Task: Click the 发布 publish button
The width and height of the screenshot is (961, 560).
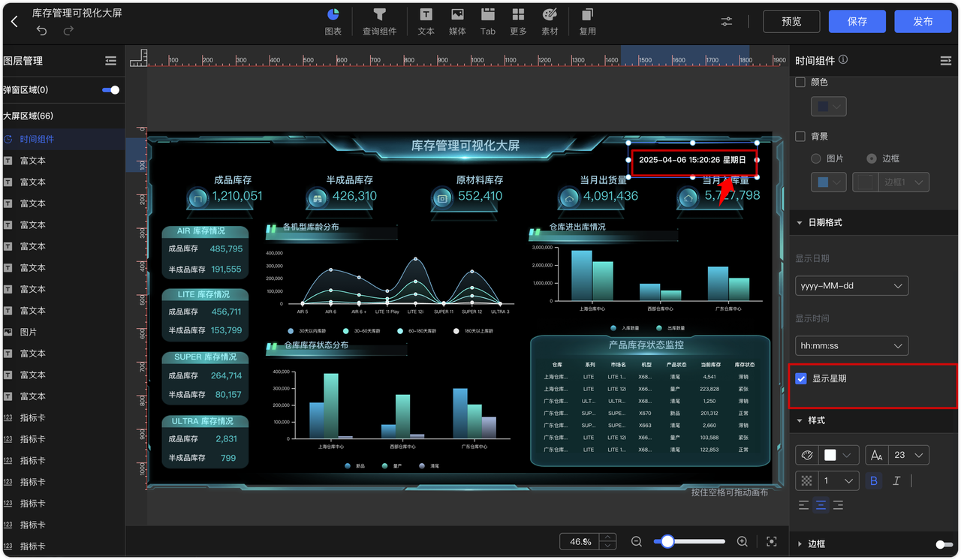Action: coord(923,22)
